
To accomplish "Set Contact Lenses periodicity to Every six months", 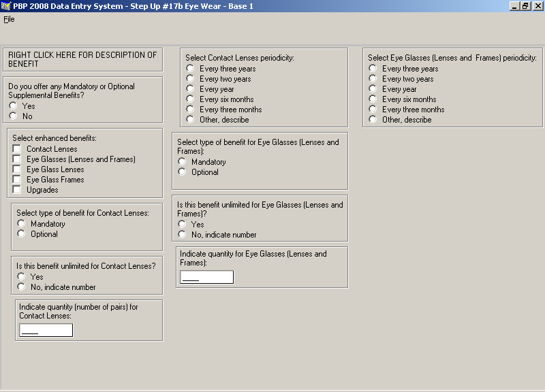I will point(190,99).
